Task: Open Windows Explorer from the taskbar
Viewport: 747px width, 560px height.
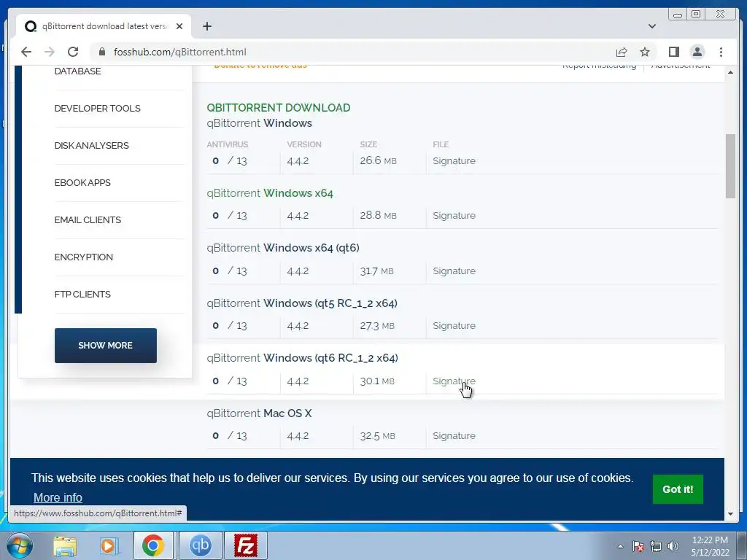Action: tap(65, 545)
